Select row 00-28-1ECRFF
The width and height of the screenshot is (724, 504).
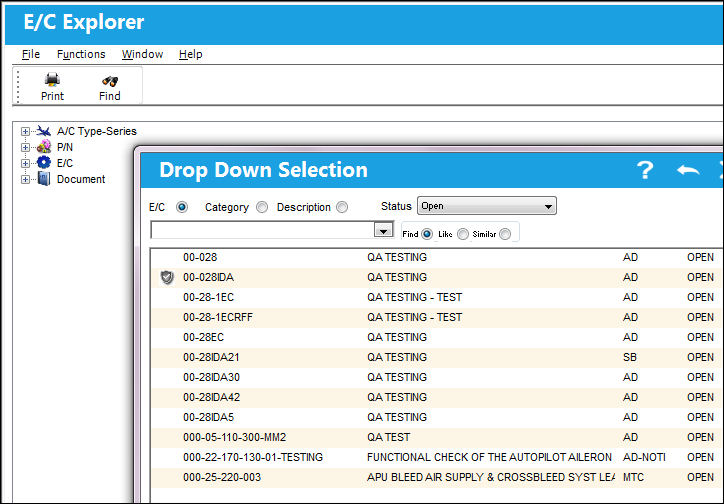(x=437, y=318)
